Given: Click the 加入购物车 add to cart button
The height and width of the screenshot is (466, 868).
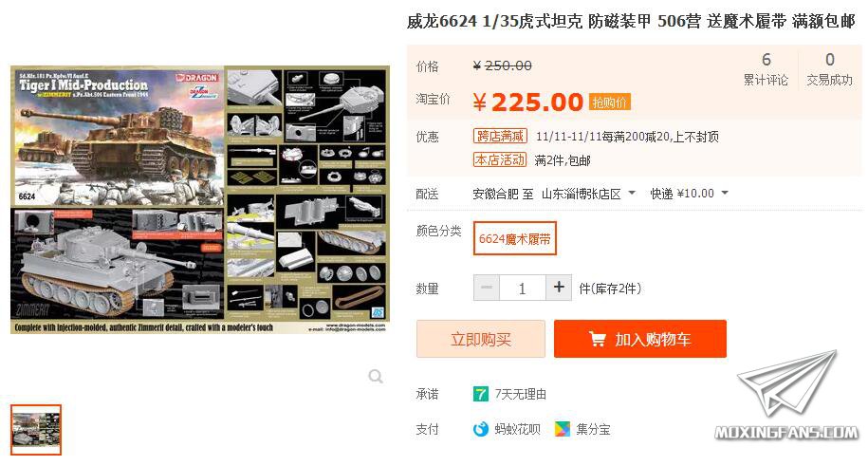Looking at the screenshot, I should click(x=640, y=339).
